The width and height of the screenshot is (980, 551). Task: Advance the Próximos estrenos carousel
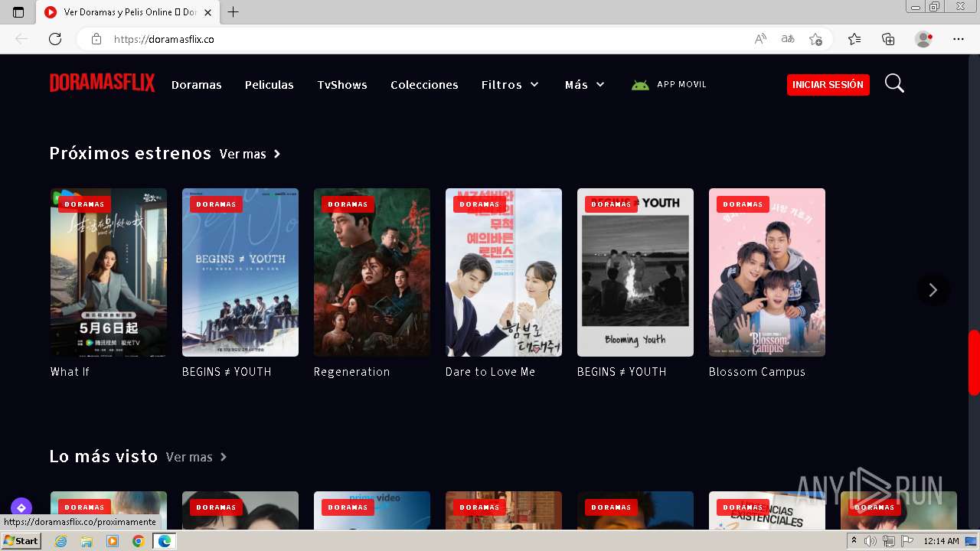[x=933, y=289]
